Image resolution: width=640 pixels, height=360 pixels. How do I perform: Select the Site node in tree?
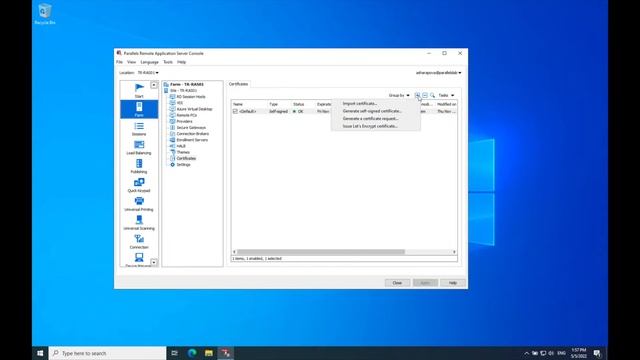(x=183, y=91)
